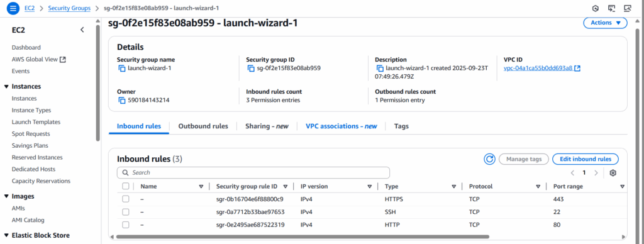The image size is (644, 244).
Task: Switch to the Outbound rules tab
Action: pos(203,126)
